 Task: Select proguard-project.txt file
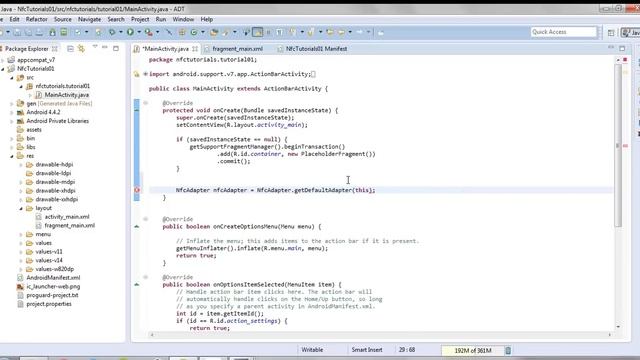tap(52, 295)
